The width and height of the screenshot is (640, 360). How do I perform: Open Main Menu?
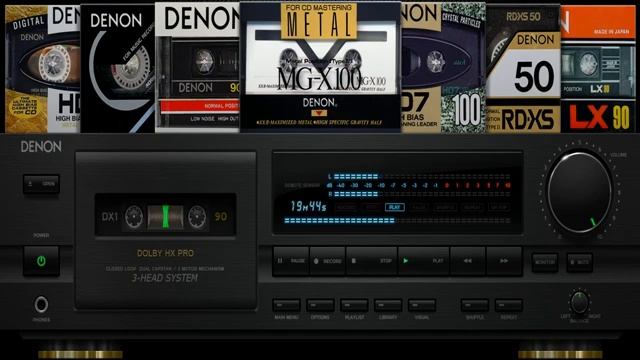[287, 305]
